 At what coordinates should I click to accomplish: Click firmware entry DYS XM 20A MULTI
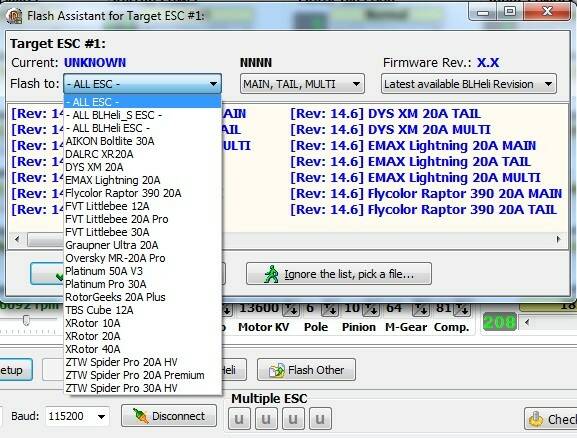(390, 130)
